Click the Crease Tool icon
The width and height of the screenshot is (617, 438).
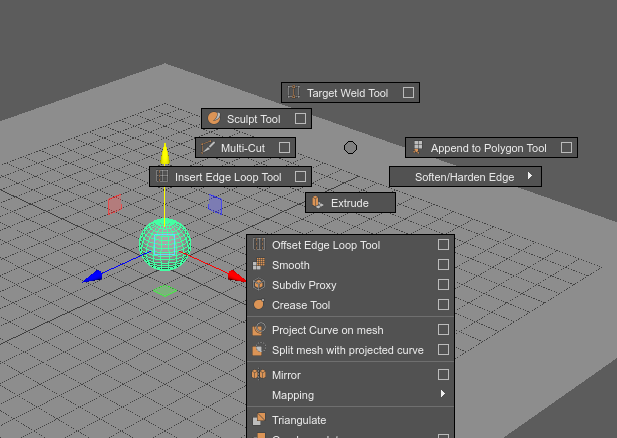click(259, 305)
